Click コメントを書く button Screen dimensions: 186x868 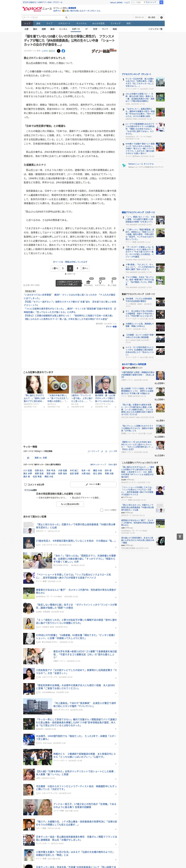click(93, 484)
